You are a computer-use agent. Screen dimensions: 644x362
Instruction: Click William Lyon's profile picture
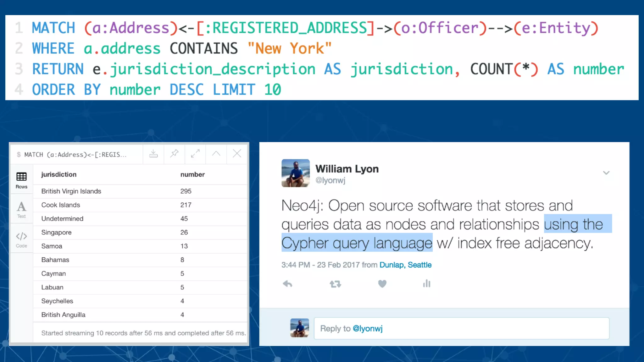click(x=295, y=173)
